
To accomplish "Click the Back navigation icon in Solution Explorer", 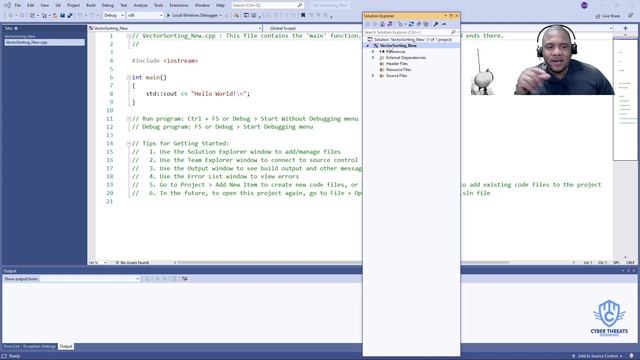I will (367, 24).
